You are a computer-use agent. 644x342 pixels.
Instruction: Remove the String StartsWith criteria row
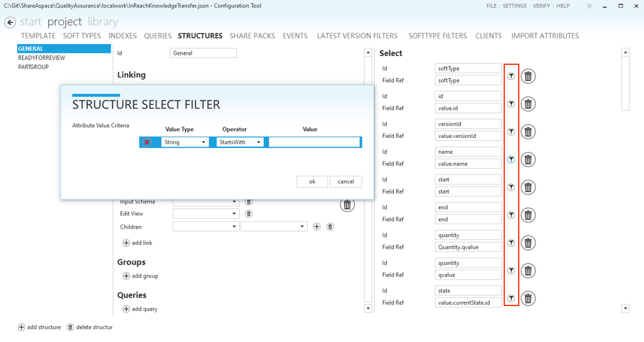147,142
